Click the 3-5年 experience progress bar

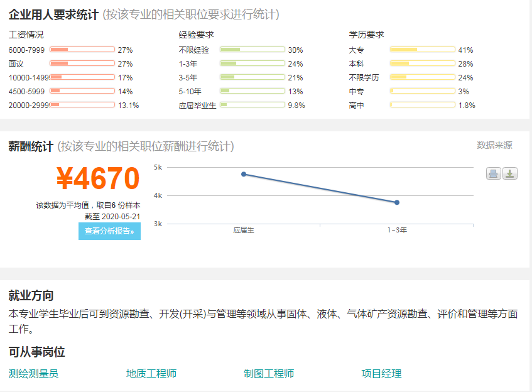[252, 77]
